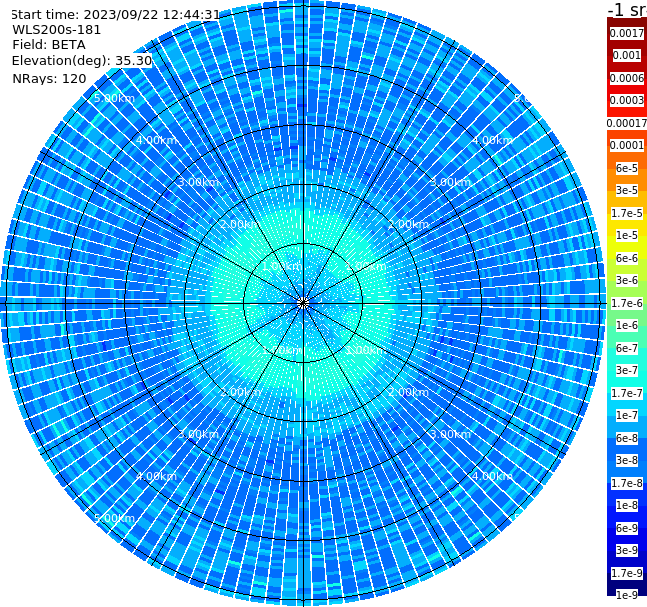Viewport: 647px width, 607px height.
Task: Select the 3e-6 colorbar label
Action: click(627, 280)
